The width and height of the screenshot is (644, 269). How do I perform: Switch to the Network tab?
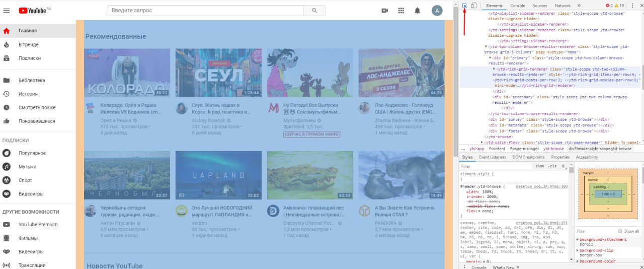pyautogui.click(x=562, y=6)
